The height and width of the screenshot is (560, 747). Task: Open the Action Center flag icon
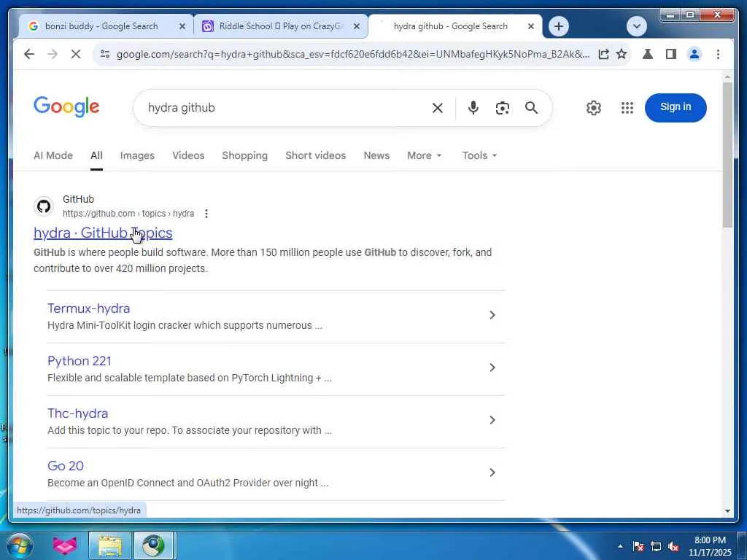pos(638,546)
